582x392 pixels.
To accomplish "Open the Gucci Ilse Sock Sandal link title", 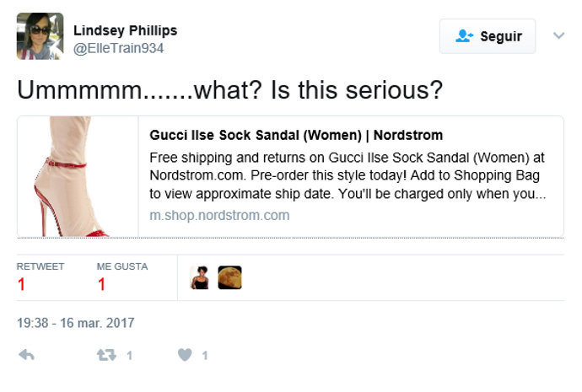I will 296,135.
